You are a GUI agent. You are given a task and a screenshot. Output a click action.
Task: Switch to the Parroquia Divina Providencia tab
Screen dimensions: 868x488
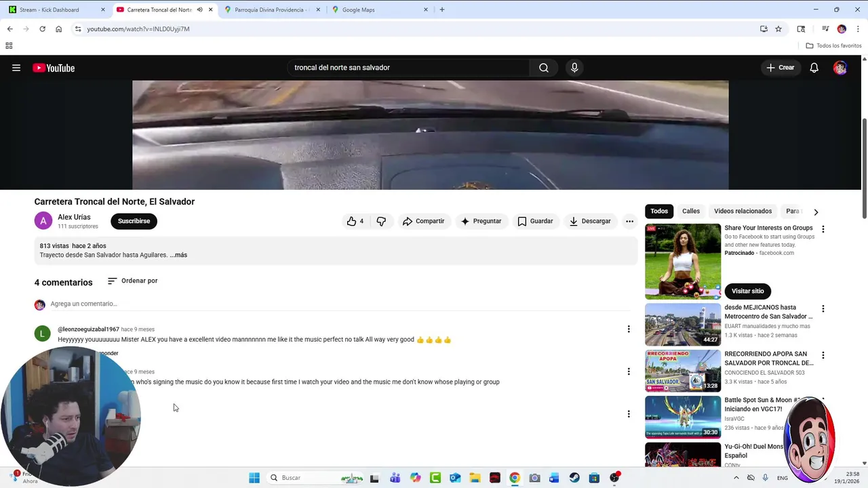272,9
